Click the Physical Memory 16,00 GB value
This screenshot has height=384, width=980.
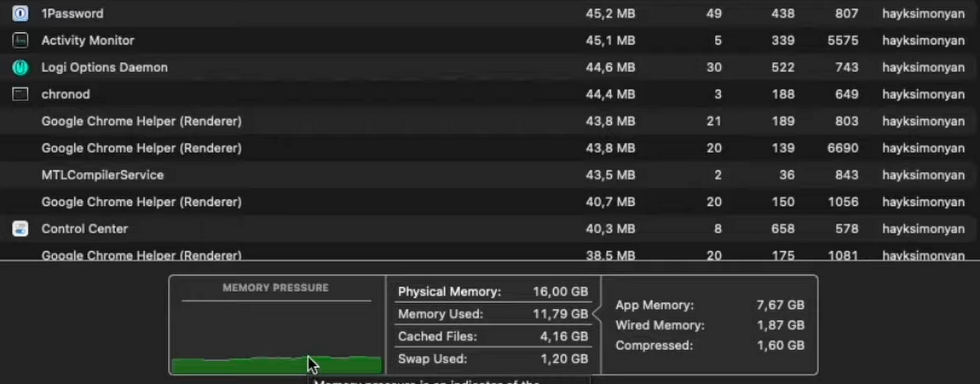(x=560, y=292)
